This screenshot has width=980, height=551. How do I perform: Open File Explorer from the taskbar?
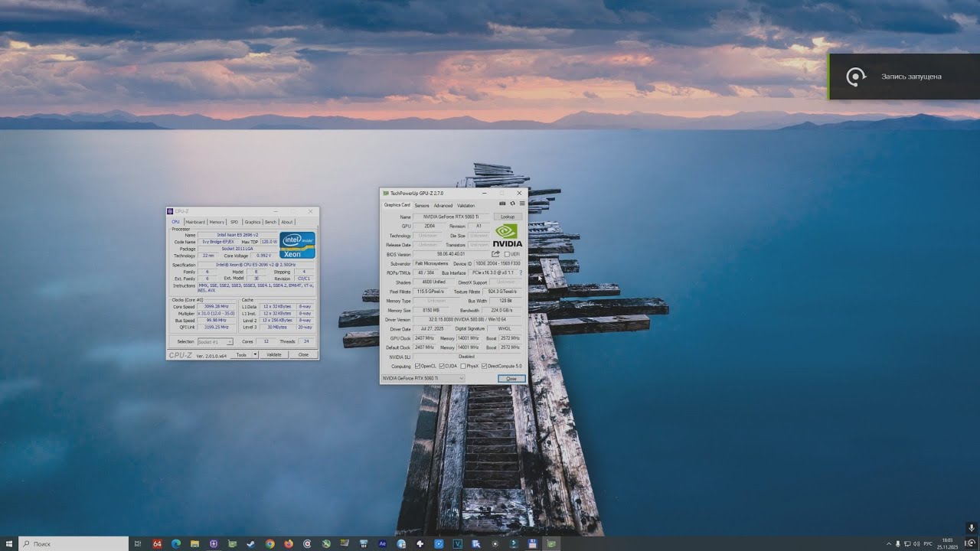coord(194,543)
